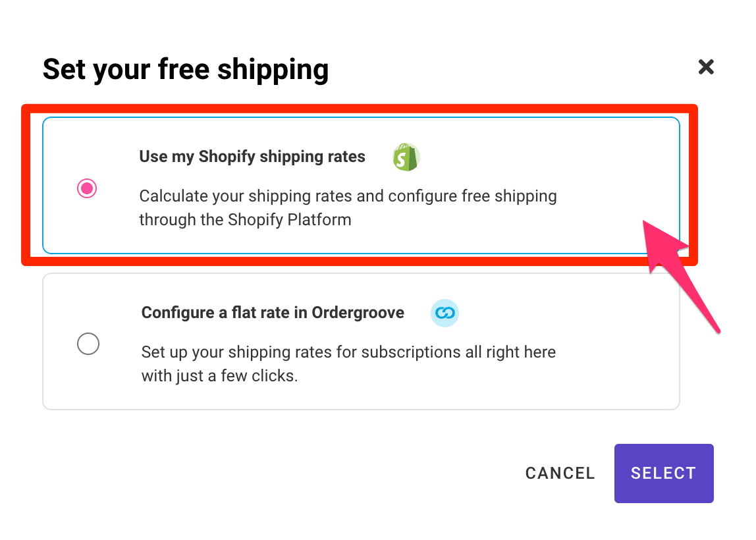Click the "Calculate your shipping rates" description line

coord(348,196)
